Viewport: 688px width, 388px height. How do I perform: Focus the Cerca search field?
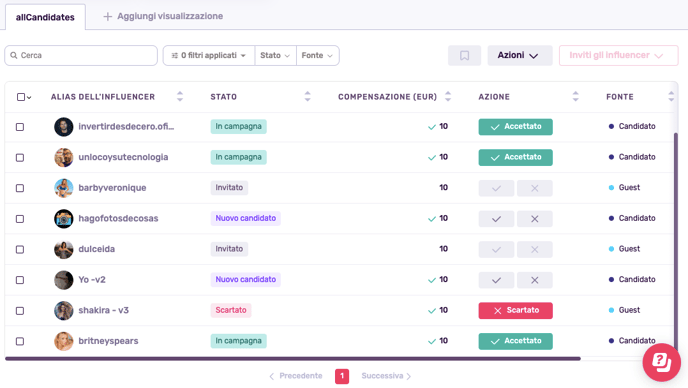(x=81, y=56)
